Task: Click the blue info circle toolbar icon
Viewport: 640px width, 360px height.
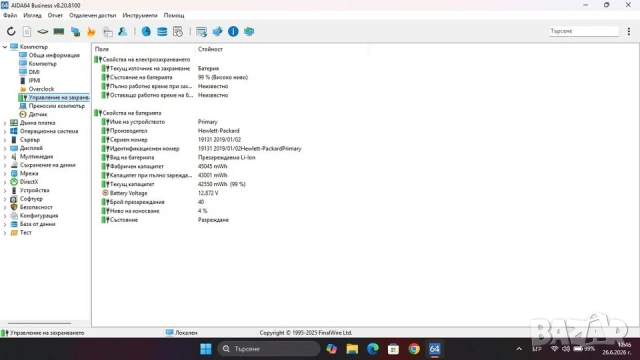Action: pos(233,31)
